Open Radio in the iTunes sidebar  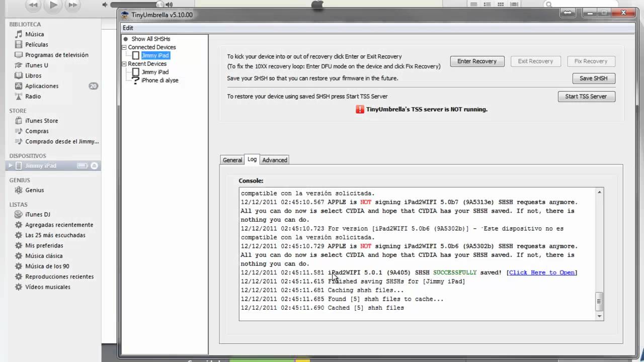point(33,96)
